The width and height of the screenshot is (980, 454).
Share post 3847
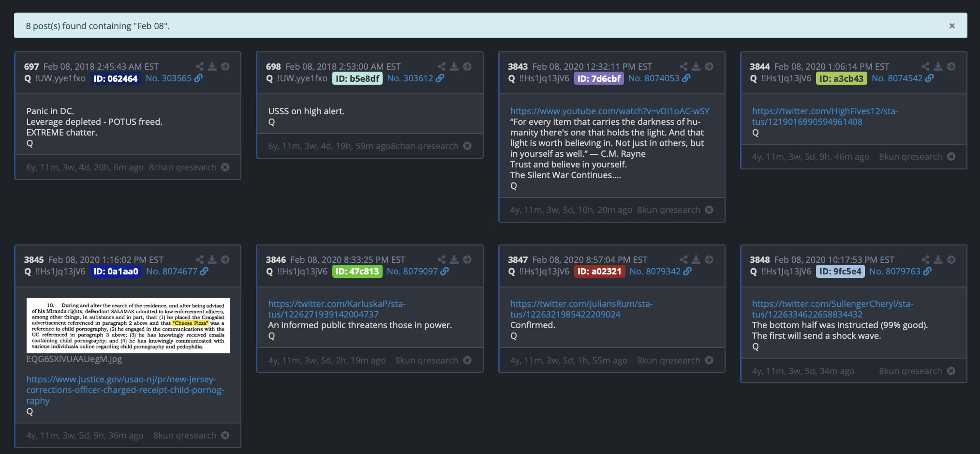683,259
